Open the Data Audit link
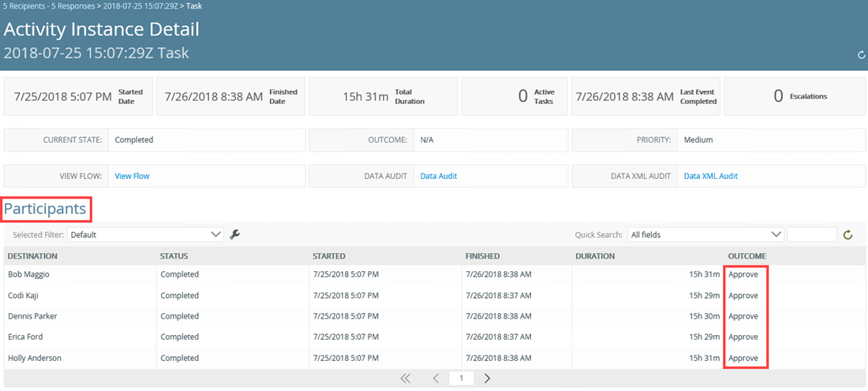 click(x=438, y=176)
